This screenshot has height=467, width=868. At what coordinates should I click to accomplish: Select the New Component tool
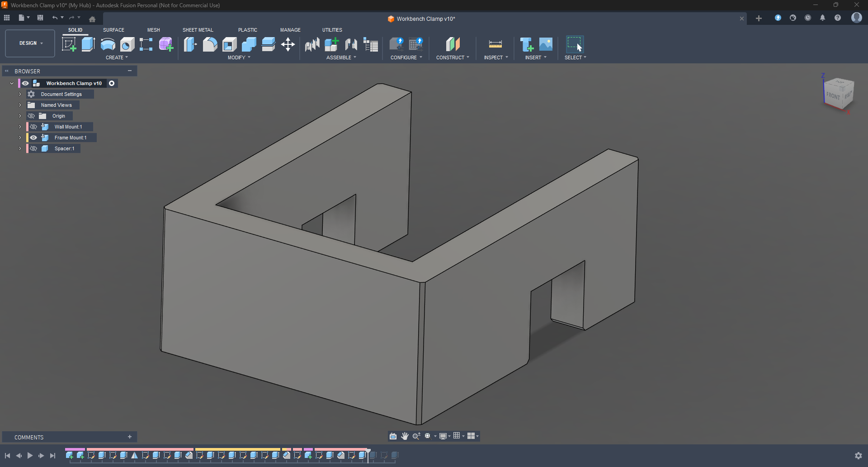(332, 44)
